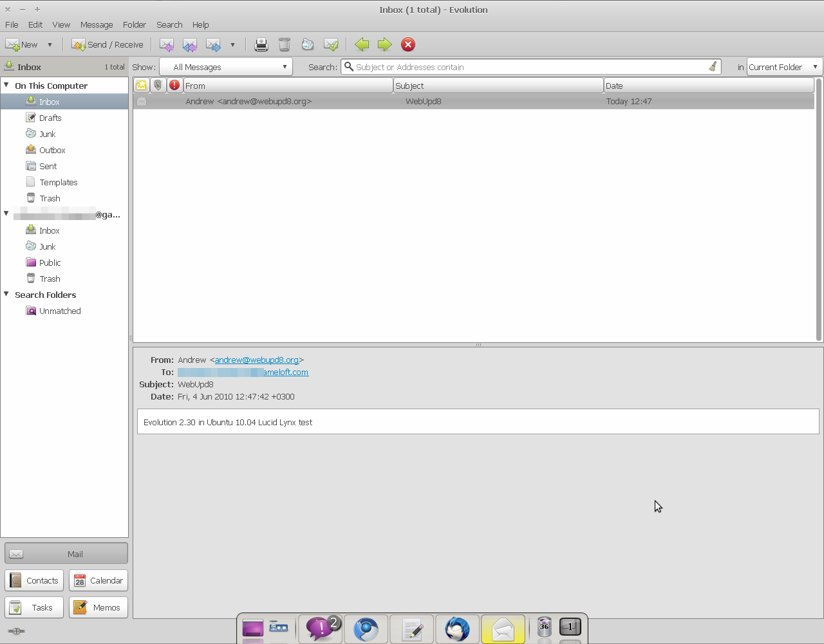Image resolution: width=824 pixels, height=644 pixels.
Task: Switch to the Tasks view
Action: [x=34, y=607]
